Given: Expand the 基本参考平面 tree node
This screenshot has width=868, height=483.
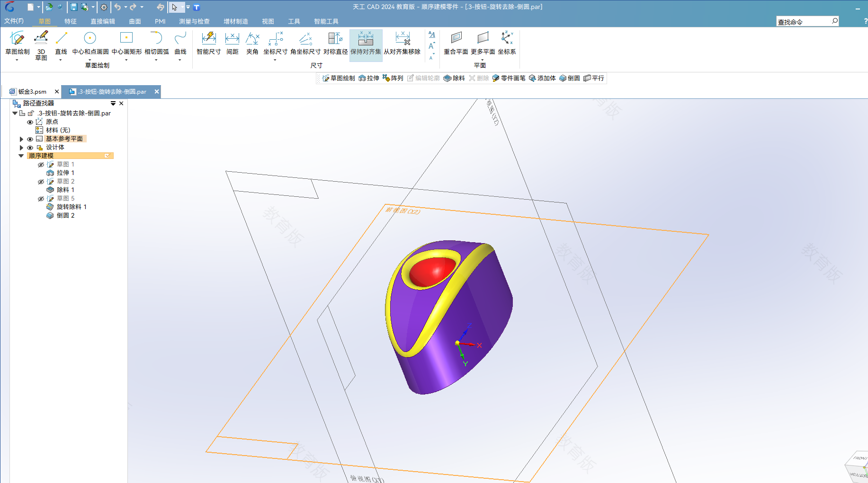Looking at the screenshot, I should pyautogui.click(x=21, y=139).
